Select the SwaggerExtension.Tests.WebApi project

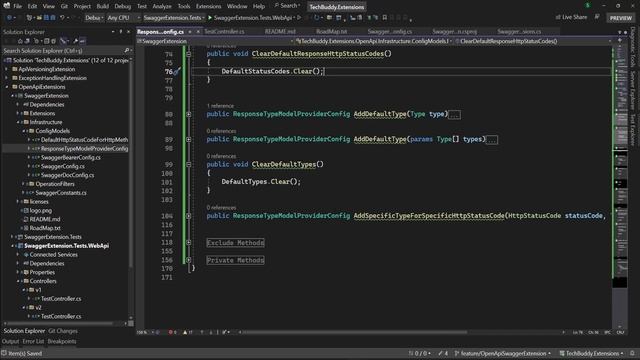pyautogui.click(x=66, y=246)
